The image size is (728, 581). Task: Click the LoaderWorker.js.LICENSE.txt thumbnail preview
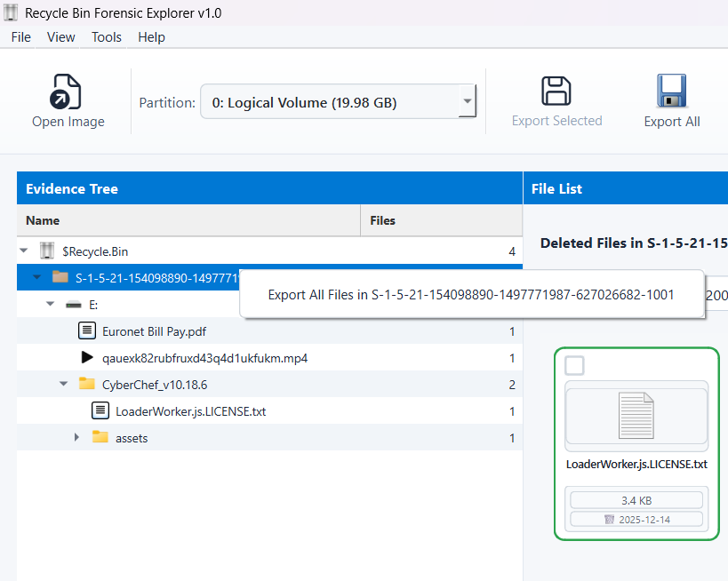pos(636,416)
